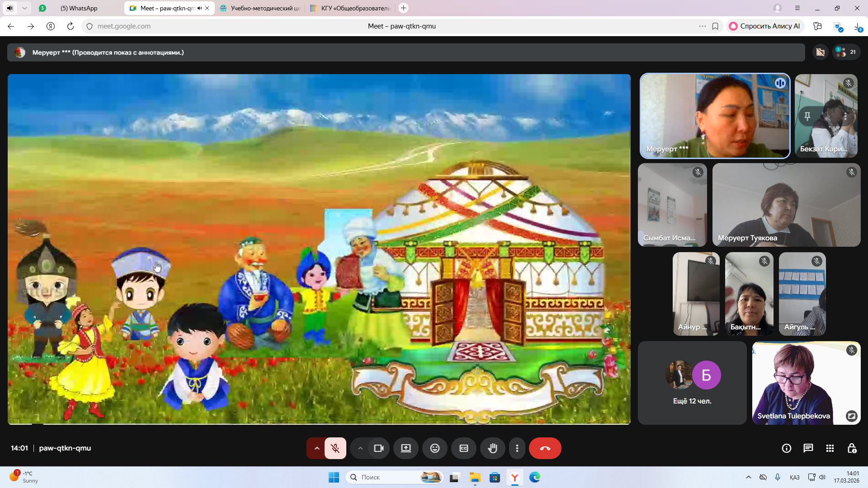
Task: Open meeting details info icon
Action: coord(786,448)
